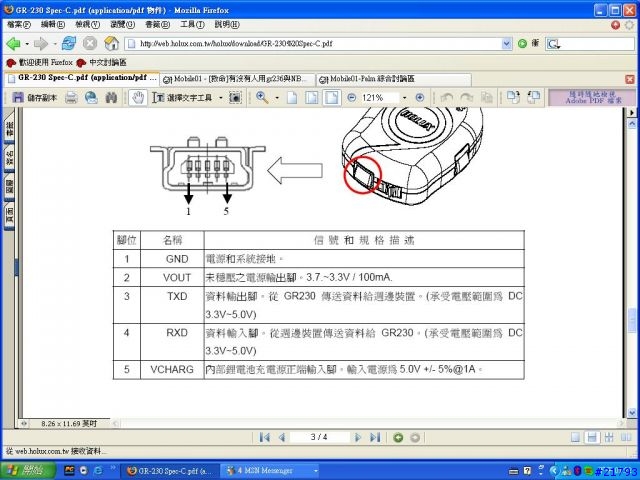Viewport: 640px width, 480px height.
Task: Launch Internet Explorer from quick launch
Action: (98, 471)
